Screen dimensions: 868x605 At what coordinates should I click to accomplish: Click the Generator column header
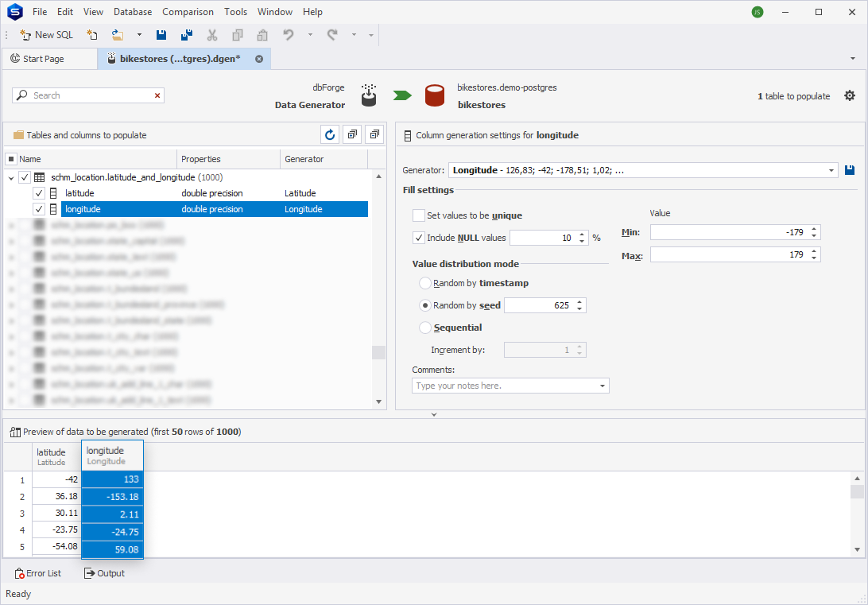point(324,159)
